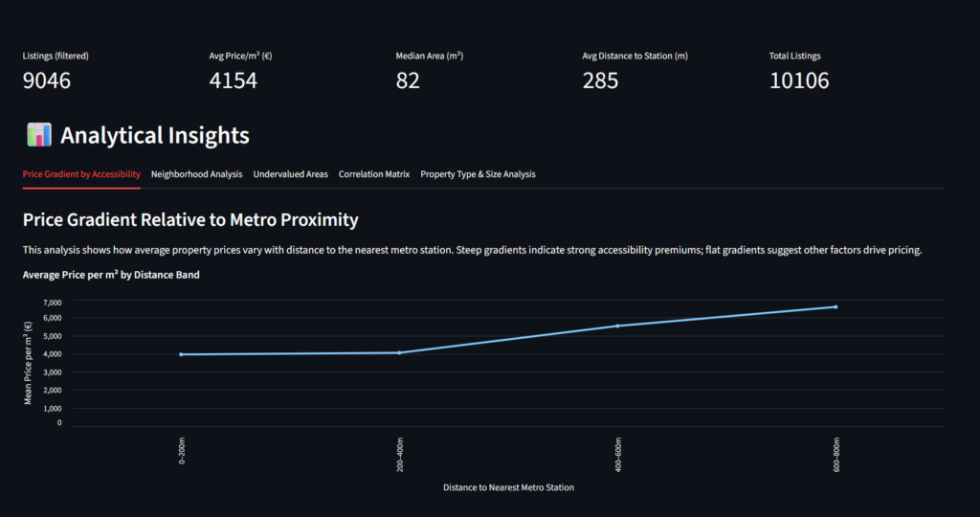
Task: Go to the Correlation Matrix tab
Action: [x=374, y=174]
